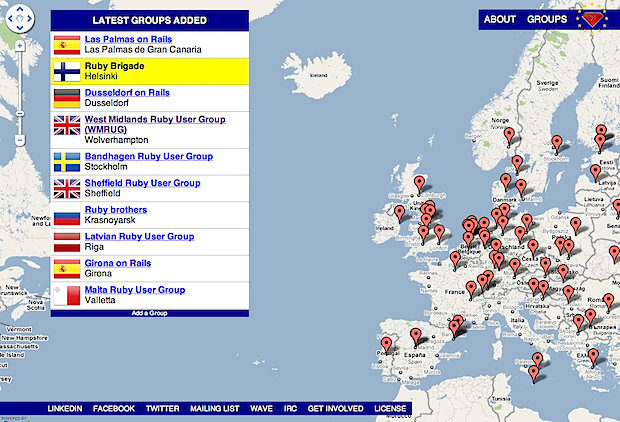
Task: Click the ruby gem logo
Action: 592,19
